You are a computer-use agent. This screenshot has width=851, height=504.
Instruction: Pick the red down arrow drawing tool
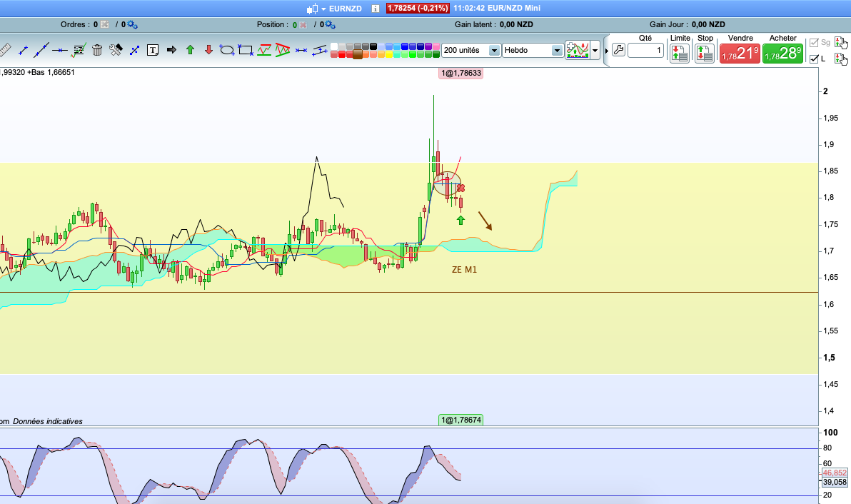click(x=208, y=50)
